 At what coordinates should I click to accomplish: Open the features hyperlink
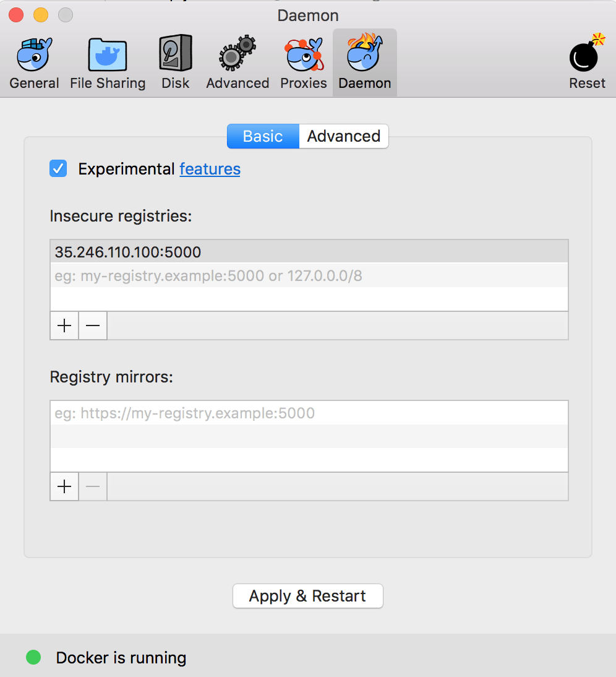point(210,169)
